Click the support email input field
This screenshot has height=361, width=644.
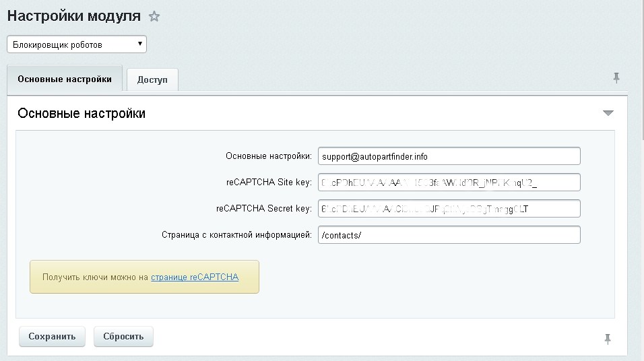click(449, 156)
